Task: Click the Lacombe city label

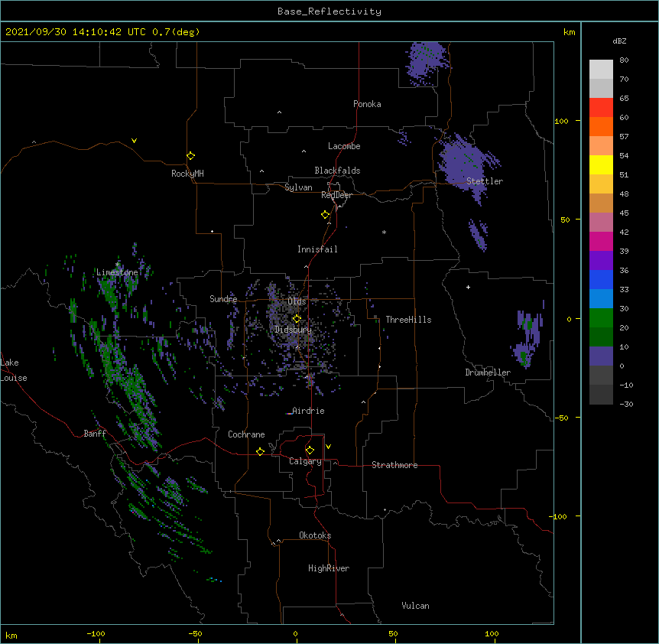Action: (344, 146)
